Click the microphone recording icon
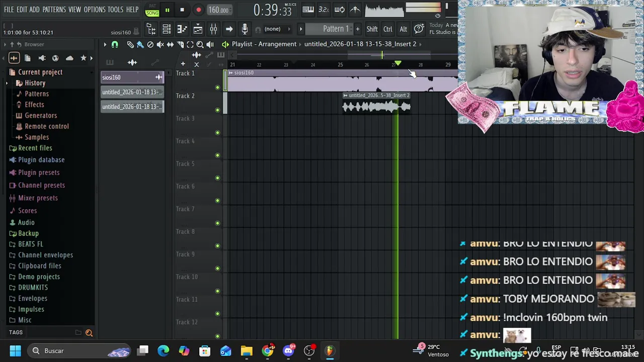The width and height of the screenshot is (644, 362). point(245,29)
